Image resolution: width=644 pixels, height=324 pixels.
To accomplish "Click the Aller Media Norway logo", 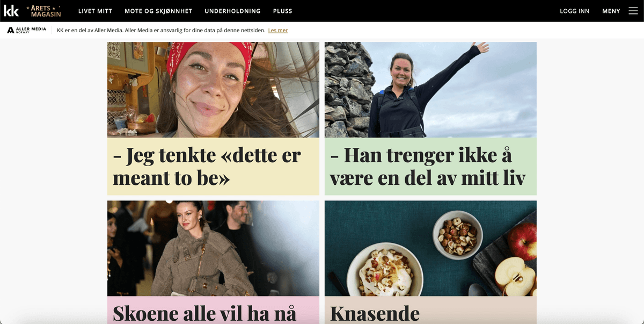I will pos(27,30).
